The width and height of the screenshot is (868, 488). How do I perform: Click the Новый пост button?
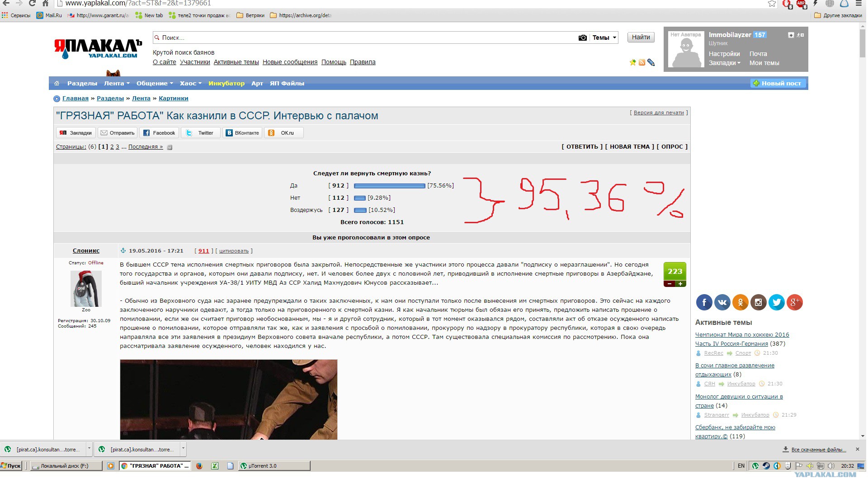(x=778, y=83)
